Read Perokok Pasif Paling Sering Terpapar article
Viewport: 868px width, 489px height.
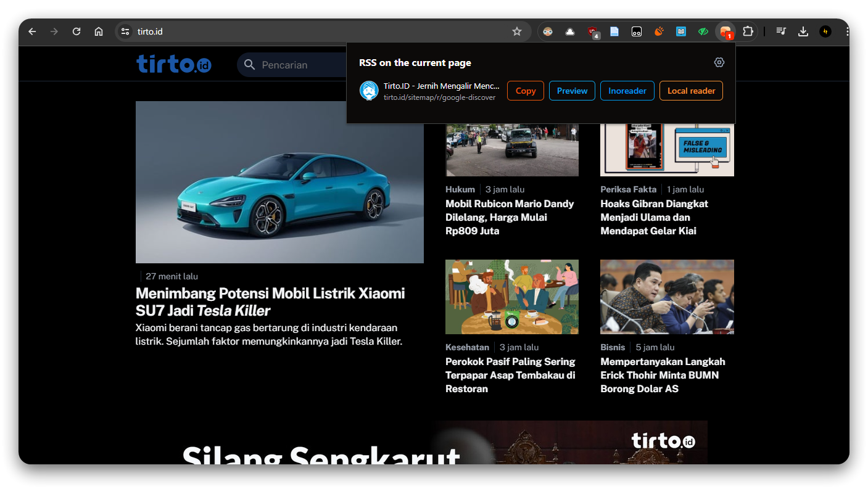(510, 375)
